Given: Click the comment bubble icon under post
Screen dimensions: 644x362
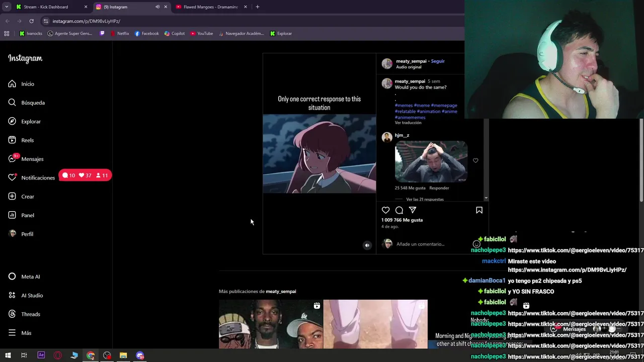Looking at the screenshot, I should point(399,210).
